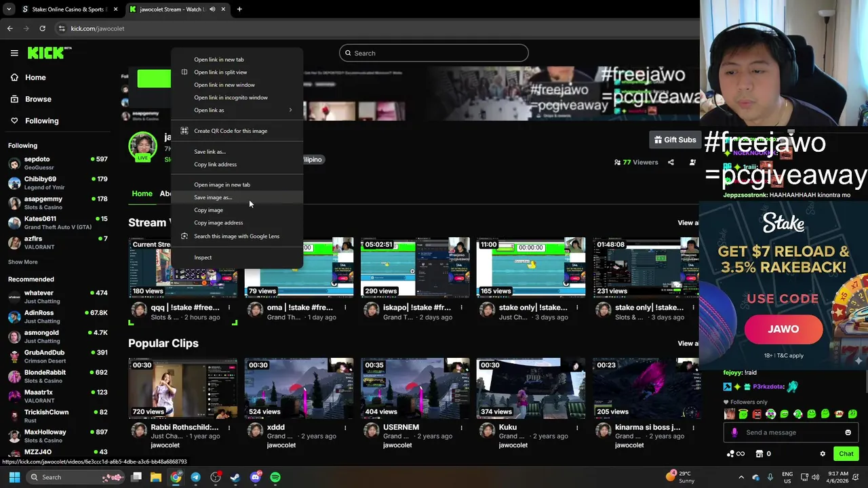Expand following list with Show more
Screen dimensions: 868x488
(22, 262)
